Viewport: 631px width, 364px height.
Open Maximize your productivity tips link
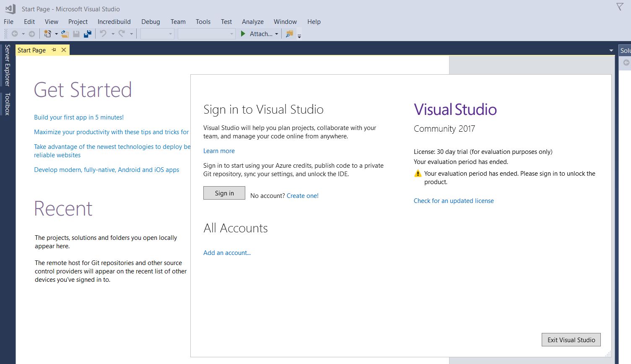(x=112, y=132)
